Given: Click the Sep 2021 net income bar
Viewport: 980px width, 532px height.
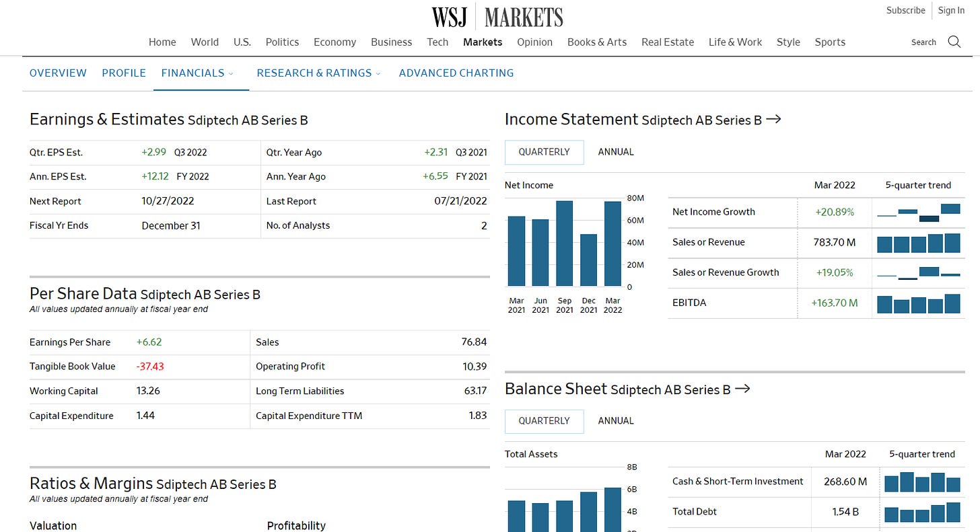Looking at the screenshot, I should 565,243.
